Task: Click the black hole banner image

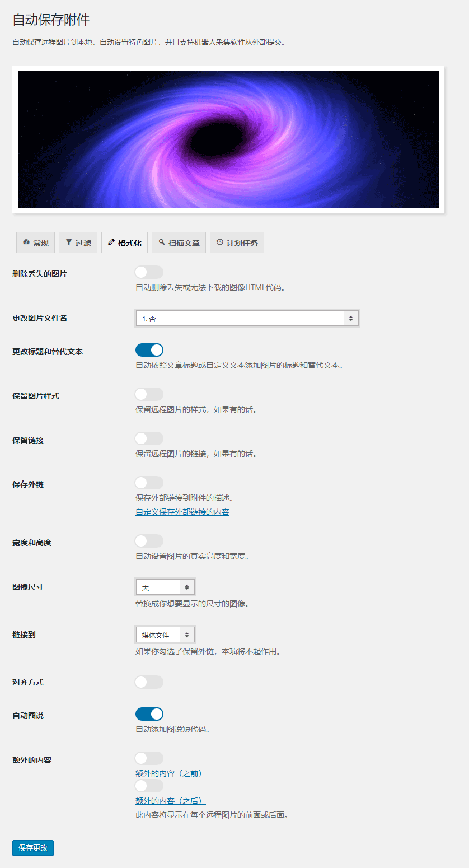Action: point(228,139)
